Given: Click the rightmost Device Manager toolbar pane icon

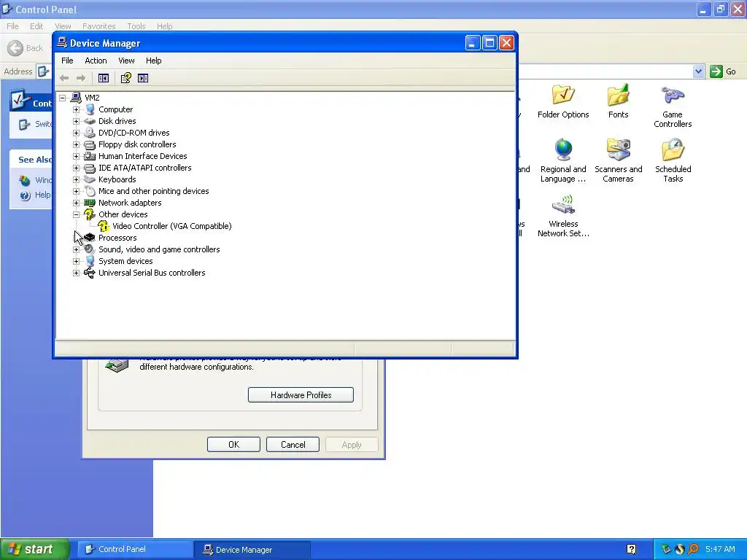Looking at the screenshot, I should [143, 78].
